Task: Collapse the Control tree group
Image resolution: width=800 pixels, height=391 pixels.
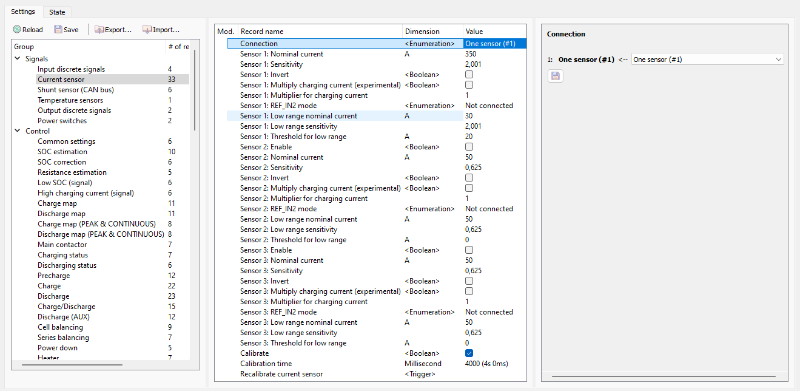Action: 18,131
